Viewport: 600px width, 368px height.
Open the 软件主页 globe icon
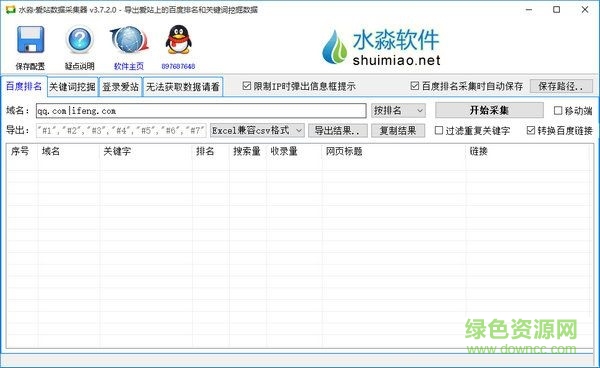click(x=129, y=40)
